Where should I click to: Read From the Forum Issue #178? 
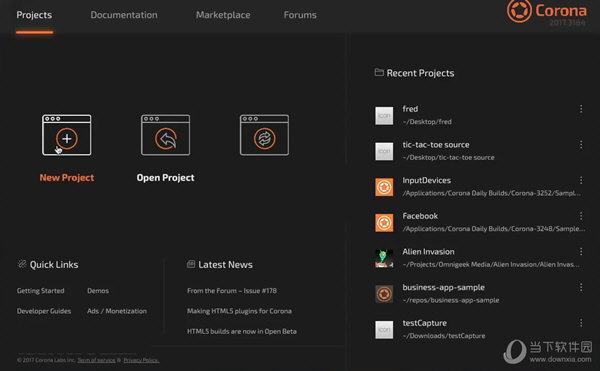pos(232,291)
